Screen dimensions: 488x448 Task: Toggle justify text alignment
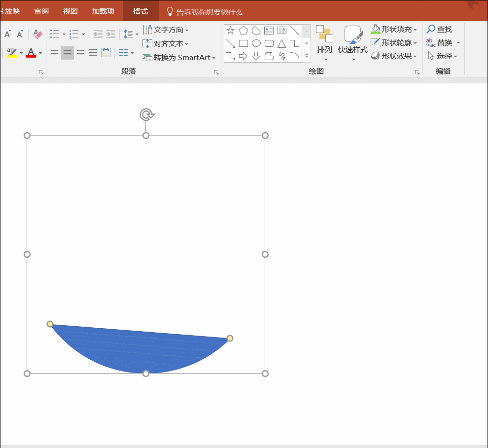pyautogui.click(x=93, y=53)
